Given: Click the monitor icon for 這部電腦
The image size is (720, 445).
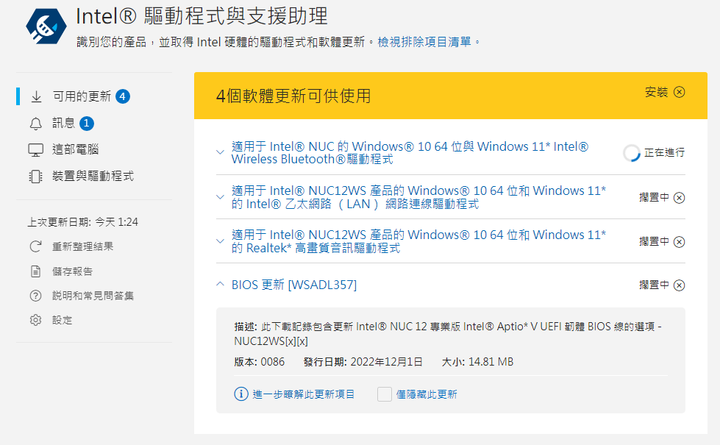Looking at the screenshot, I should (36, 150).
